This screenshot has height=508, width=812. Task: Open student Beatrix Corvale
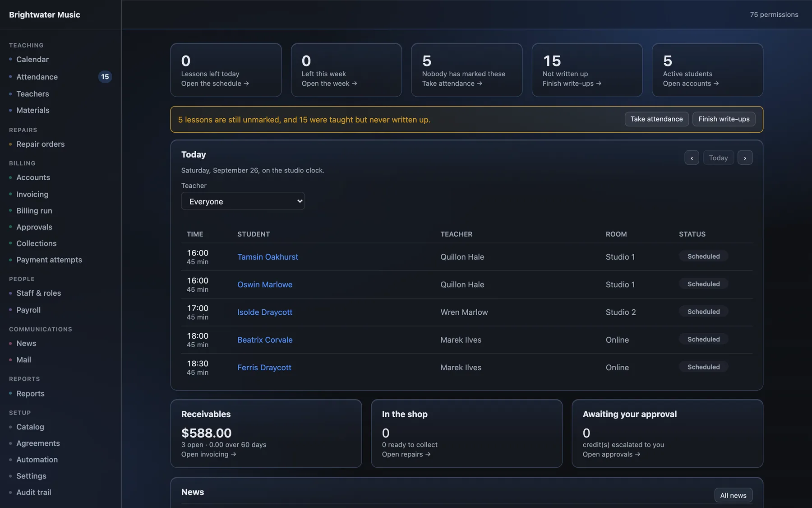click(265, 340)
